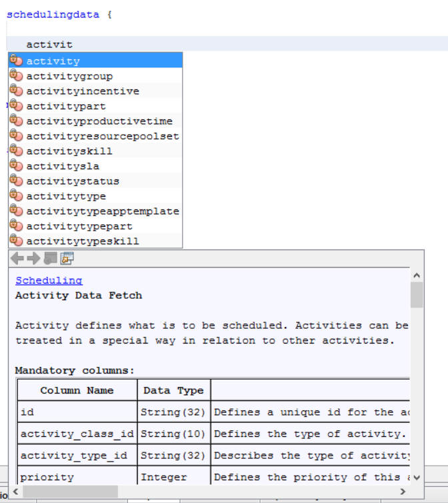Click the icon next to activitytypeskill

pos(17,241)
